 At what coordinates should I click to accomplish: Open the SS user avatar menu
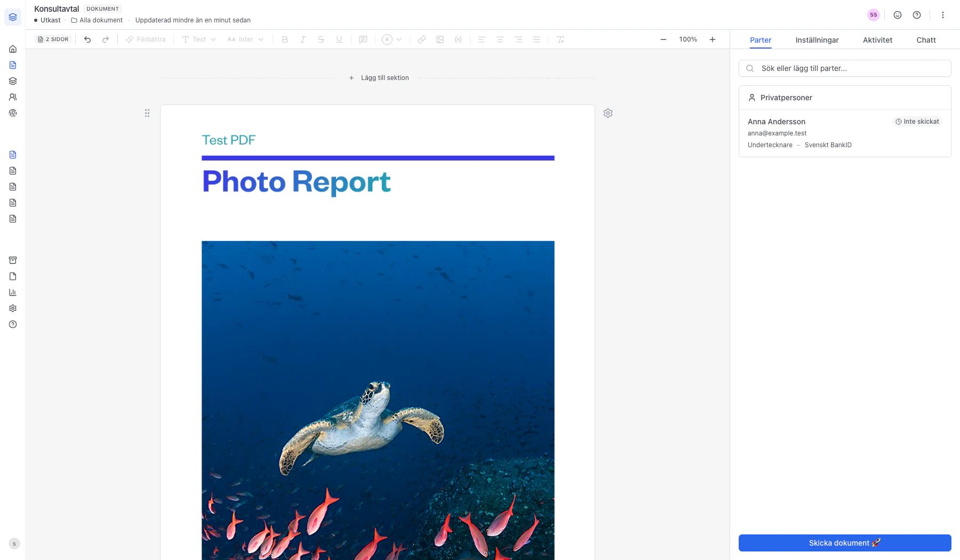[x=874, y=15]
